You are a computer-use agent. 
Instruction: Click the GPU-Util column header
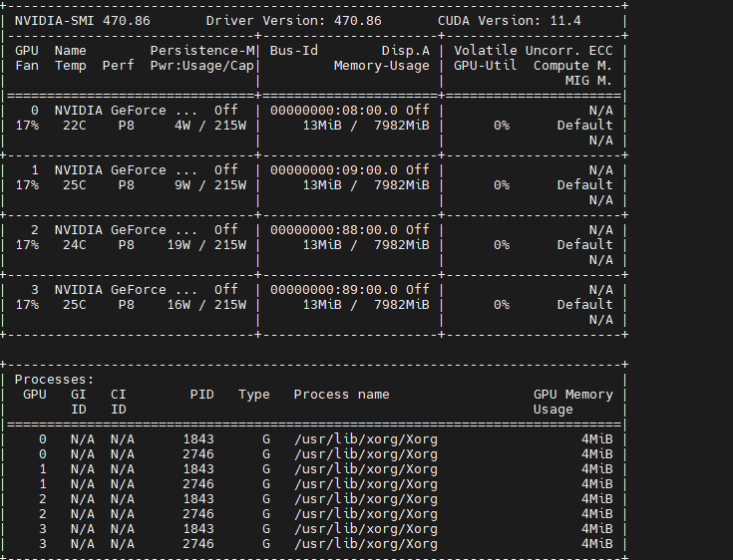pos(486,66)
